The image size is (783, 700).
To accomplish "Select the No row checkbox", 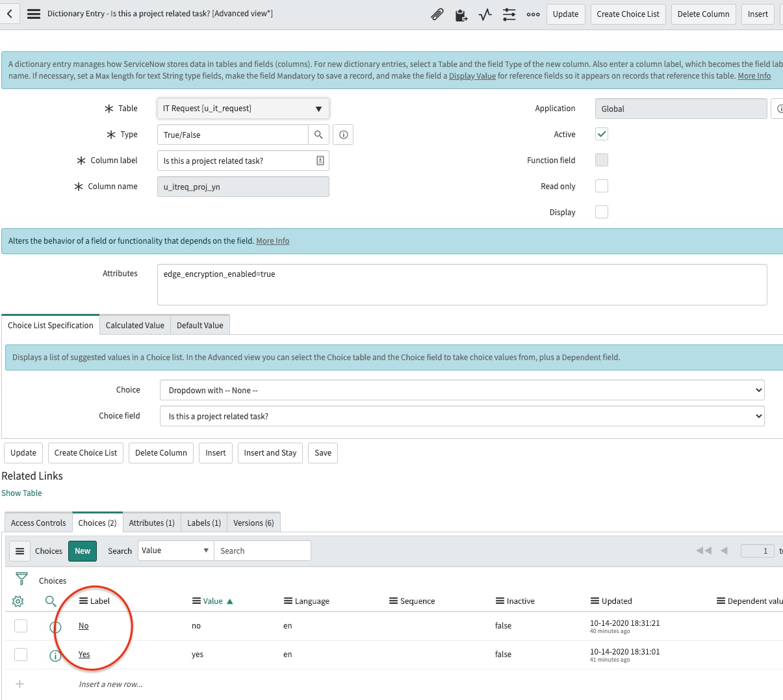I will point(21,625).
